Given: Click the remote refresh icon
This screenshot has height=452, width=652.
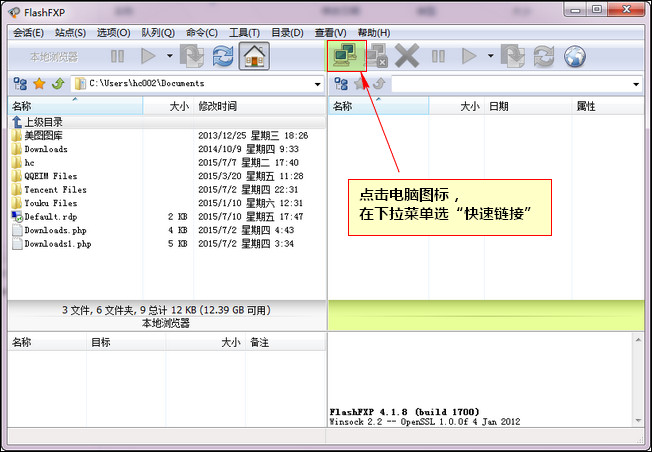Looking at the screenshot, I should point(543,56).
